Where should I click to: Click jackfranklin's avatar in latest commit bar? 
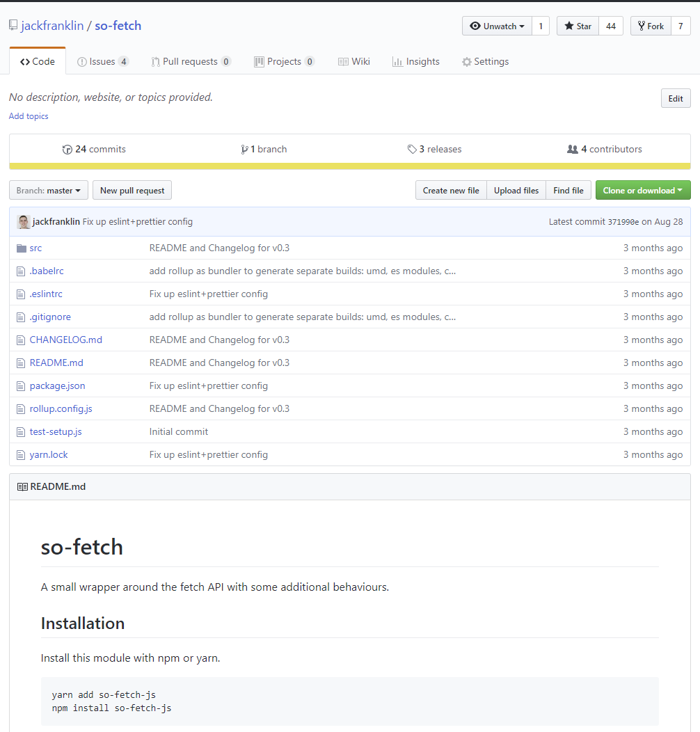click(x=24, y=222)
